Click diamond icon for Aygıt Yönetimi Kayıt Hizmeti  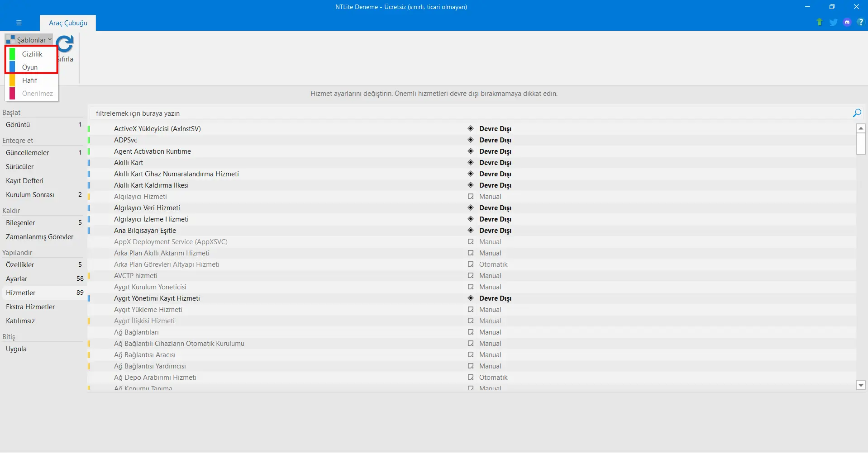[471, 298]
